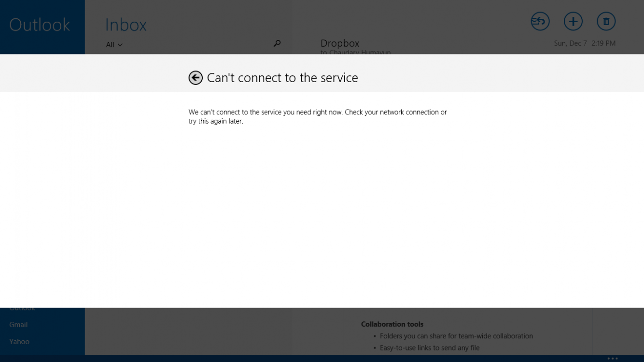This screenshot has height=362, width=644.
Task: Click the 'Easy-to-use links' bullet text
Action: 429,348
